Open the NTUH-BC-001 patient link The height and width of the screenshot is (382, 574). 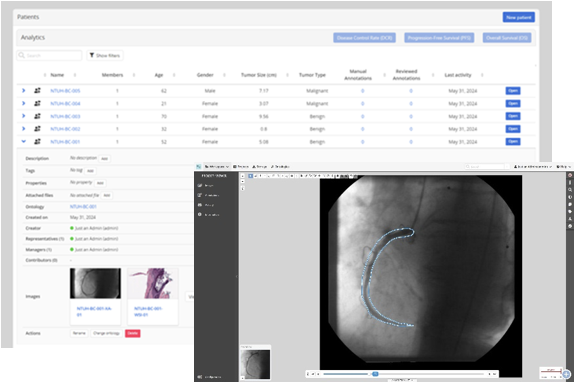coord(65,142)
